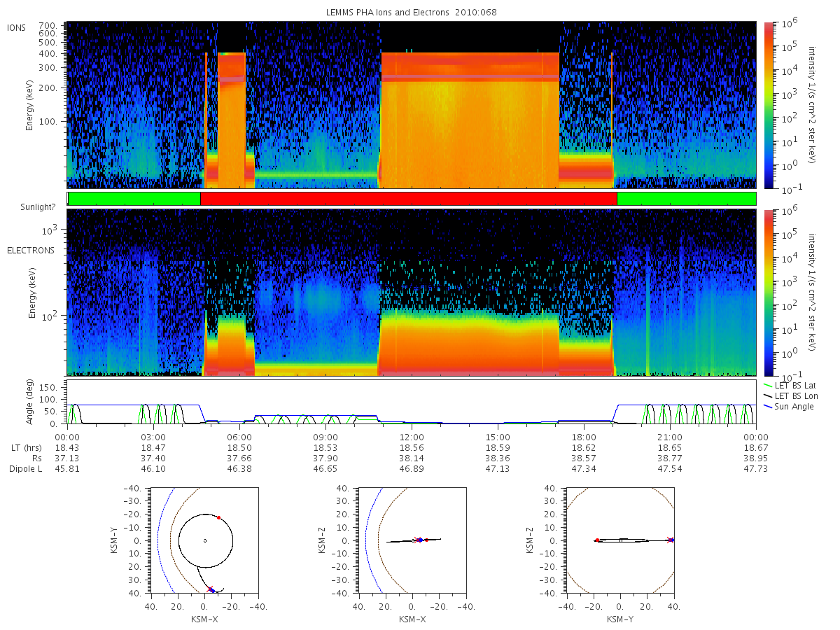Click the 06:00 time axis label
This screenshot has width=840, height=630.
point(239,436)
